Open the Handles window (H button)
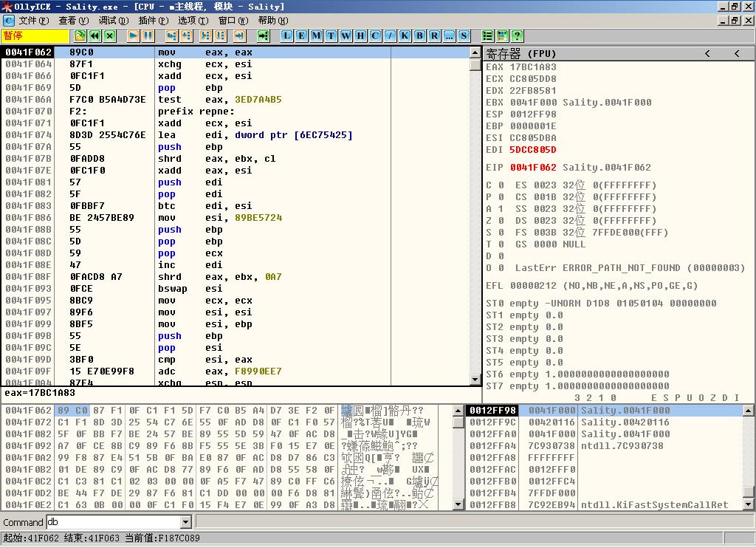This screenshot has width=756, height=548. [361, 35]
